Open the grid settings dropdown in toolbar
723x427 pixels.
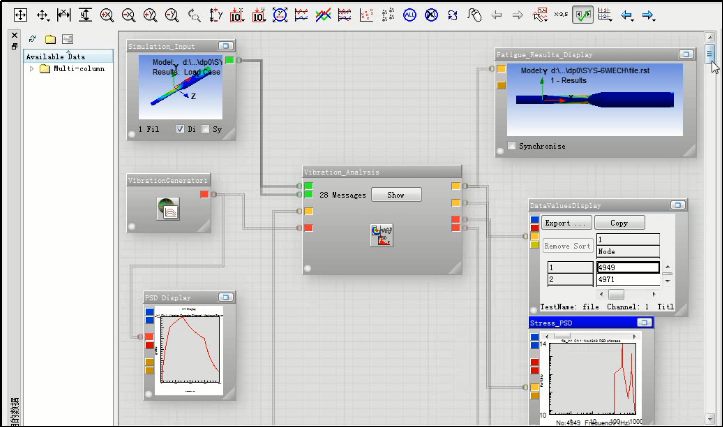click(606, 16)
